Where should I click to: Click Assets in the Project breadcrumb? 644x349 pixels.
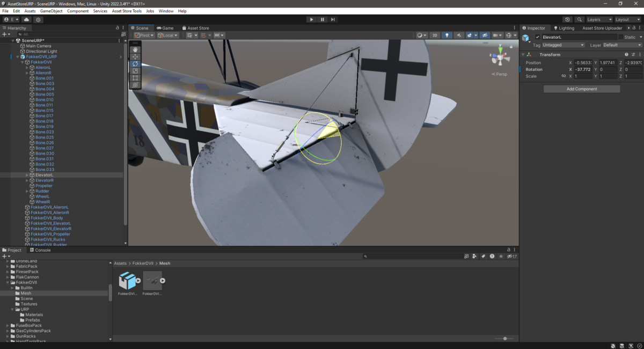120,263
